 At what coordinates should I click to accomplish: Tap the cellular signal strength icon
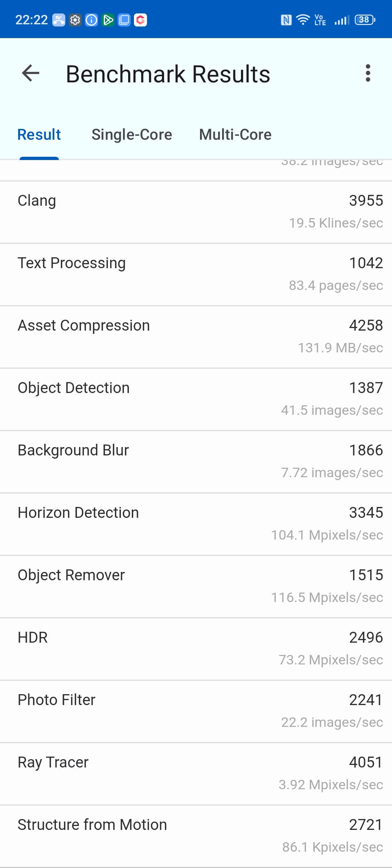(342, 20)
